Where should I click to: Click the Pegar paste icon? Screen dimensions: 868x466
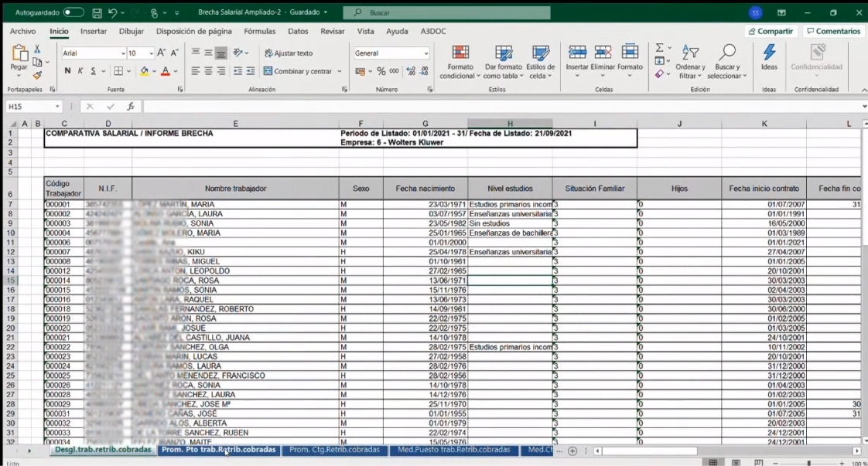pyautogui.click(x=19, y=54)
